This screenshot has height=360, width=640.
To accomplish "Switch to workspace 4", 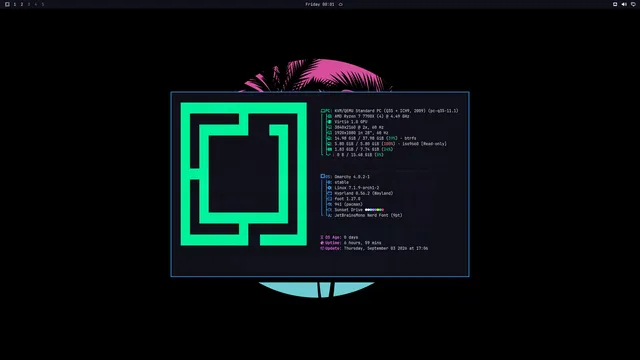I will click(x=36, y=4).
